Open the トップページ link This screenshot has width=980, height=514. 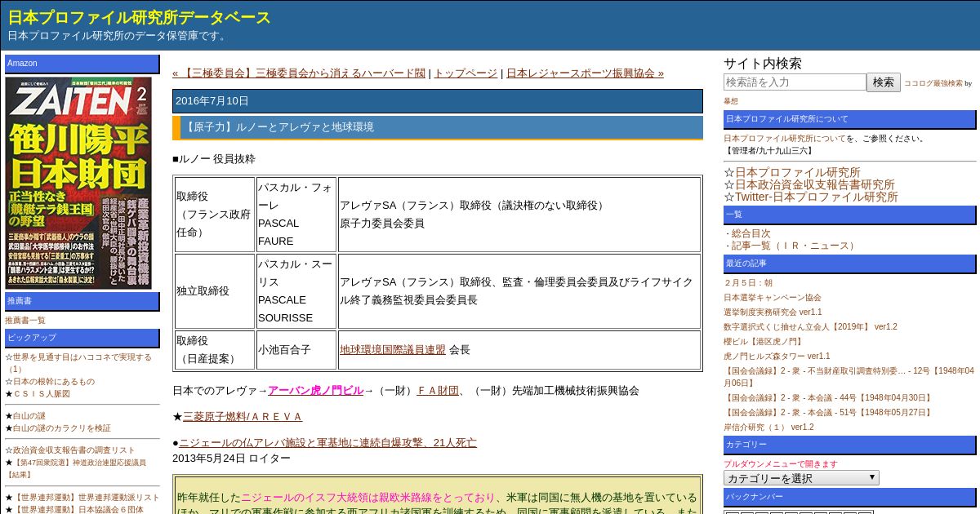click(465, 73)
